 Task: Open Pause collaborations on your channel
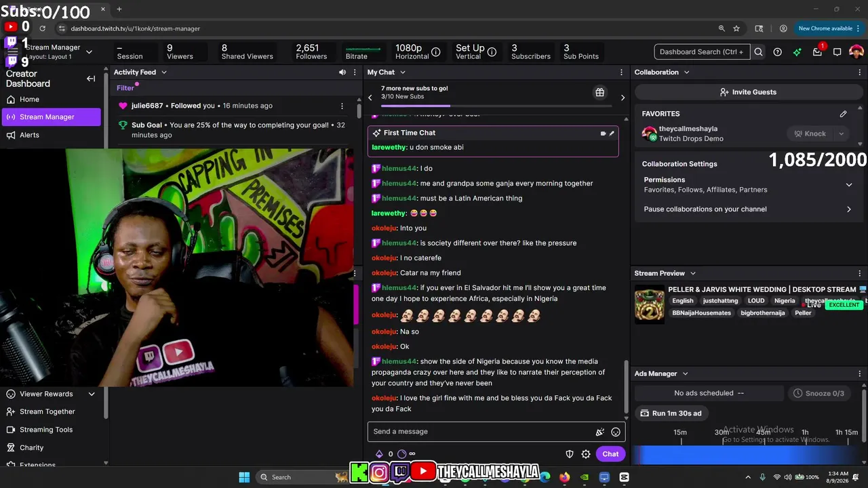[747, 209]
